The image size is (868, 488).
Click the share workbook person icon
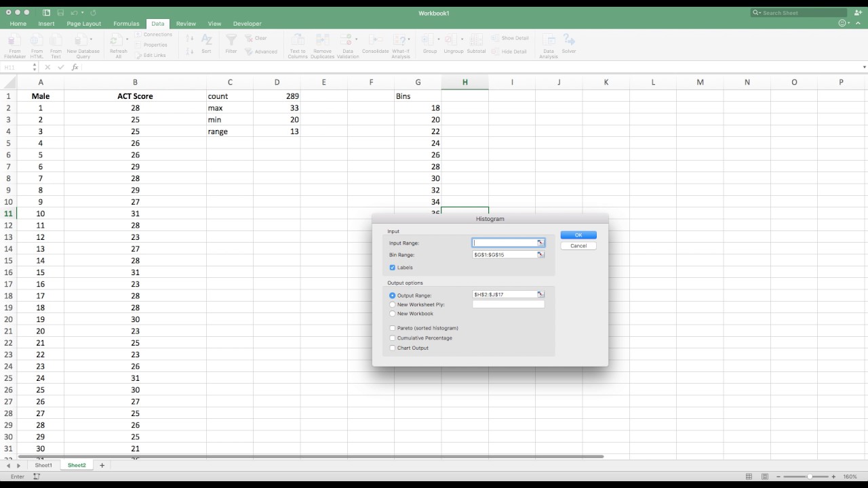coord(859,13)
